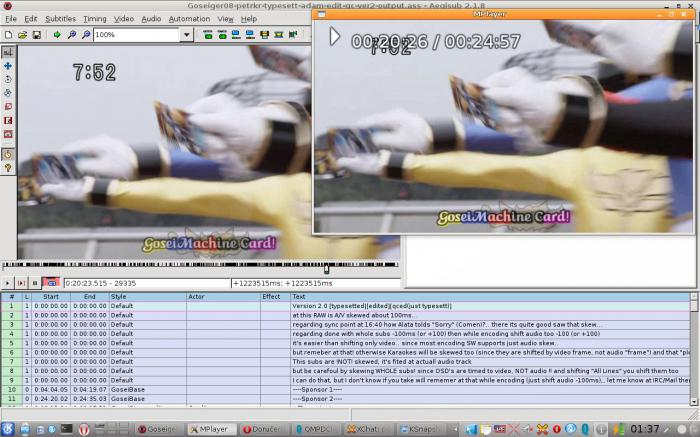Play the video in Aegisub

tap(7, 283)
